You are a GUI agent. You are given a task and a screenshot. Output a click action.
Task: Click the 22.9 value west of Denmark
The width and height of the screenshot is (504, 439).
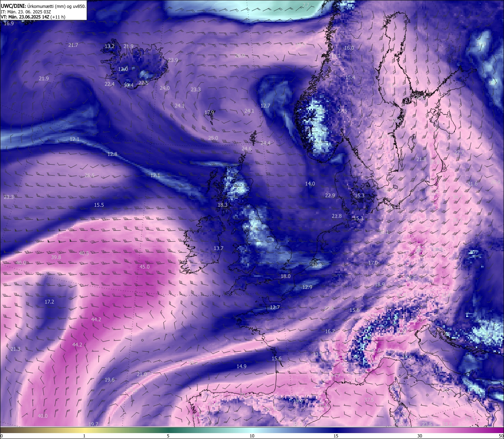330,196
